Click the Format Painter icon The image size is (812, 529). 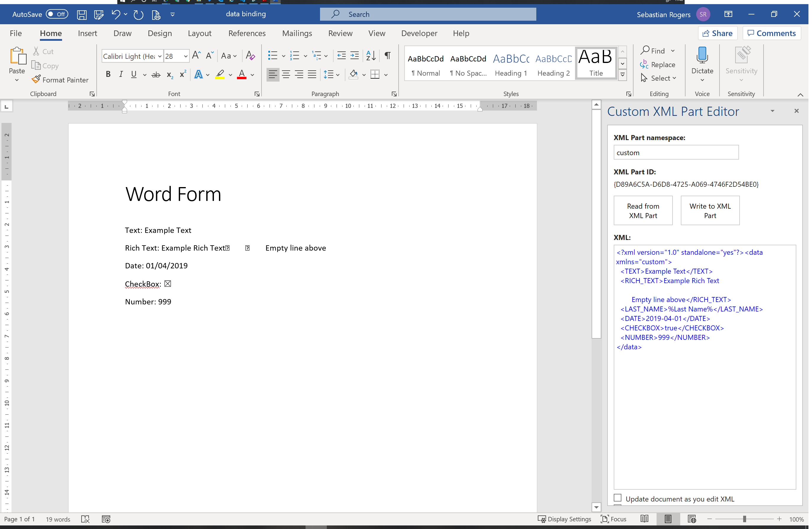coord(37,80)
